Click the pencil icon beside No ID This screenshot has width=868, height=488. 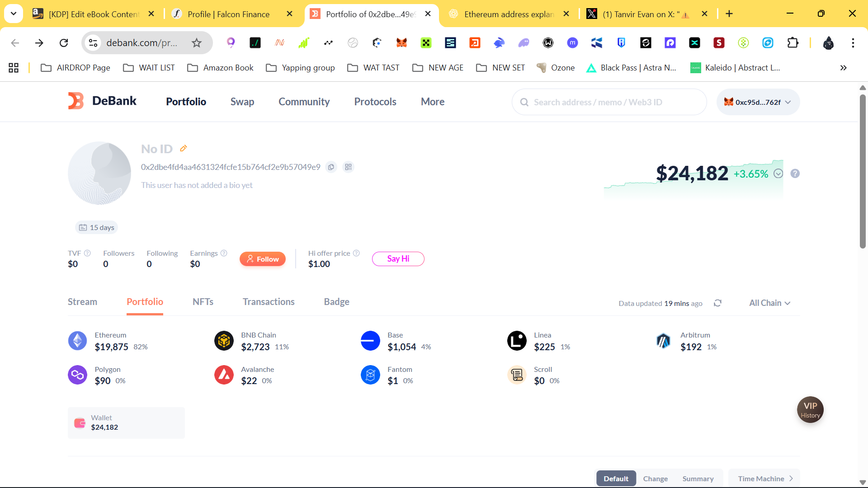pyautogui.click(x=184, y=148)
